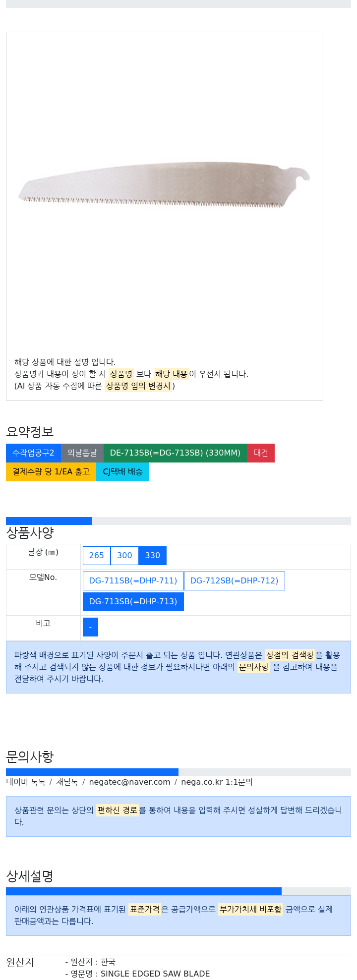Click the yellow 결제수량 당 1/EA 출고 badge
This screenshot has height=980, width=357.
pos(51,472)
